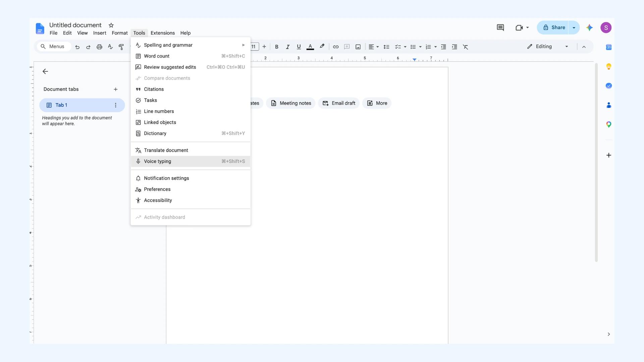Click the vertical scrollbar of the document

pyautogui.click(x=596, y=162)
